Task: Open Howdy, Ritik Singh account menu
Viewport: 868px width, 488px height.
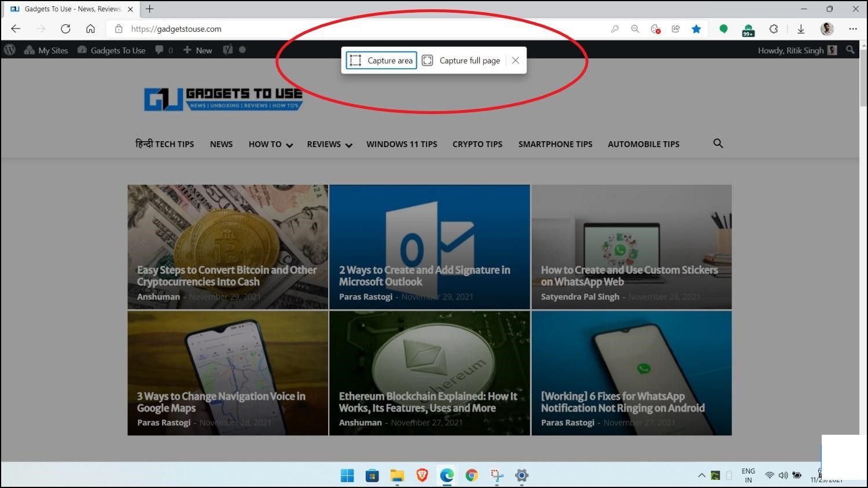Action: click(797, 50)
